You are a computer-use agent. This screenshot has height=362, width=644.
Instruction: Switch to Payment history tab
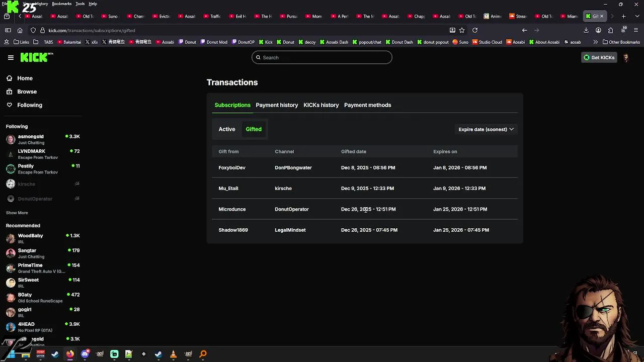[277, 105]
